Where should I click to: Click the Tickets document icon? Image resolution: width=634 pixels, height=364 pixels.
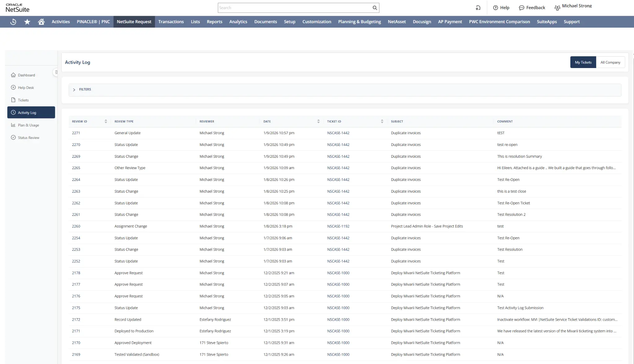13,100
